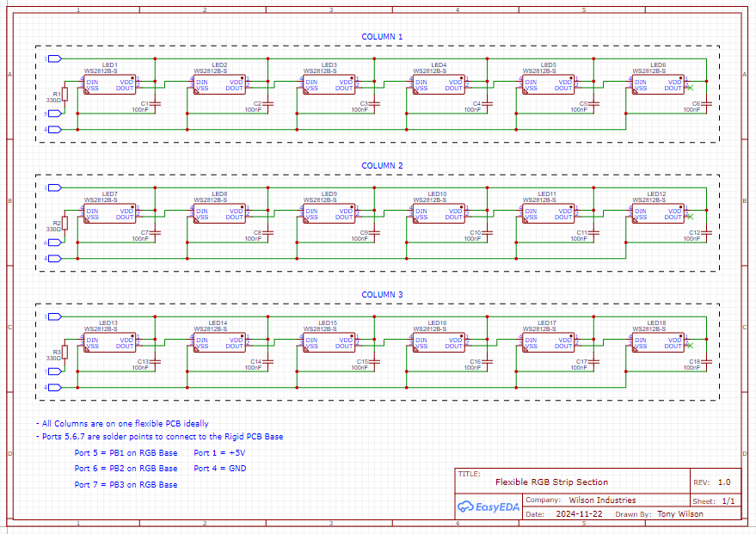Click the VSS pin label on LED15
The image size is (756, 534).
pyautogui.click(x=311, y=346)
